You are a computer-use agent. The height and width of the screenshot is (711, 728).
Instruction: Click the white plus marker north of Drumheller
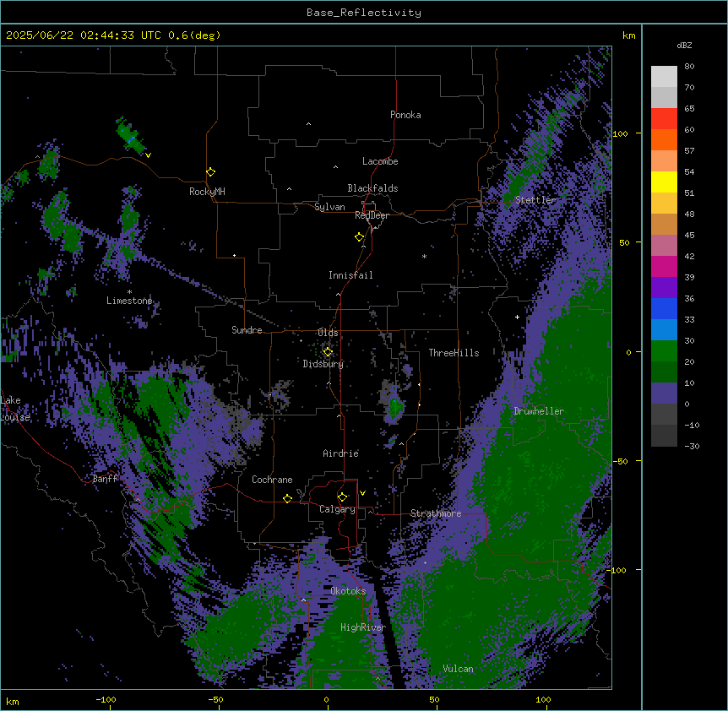517,317
